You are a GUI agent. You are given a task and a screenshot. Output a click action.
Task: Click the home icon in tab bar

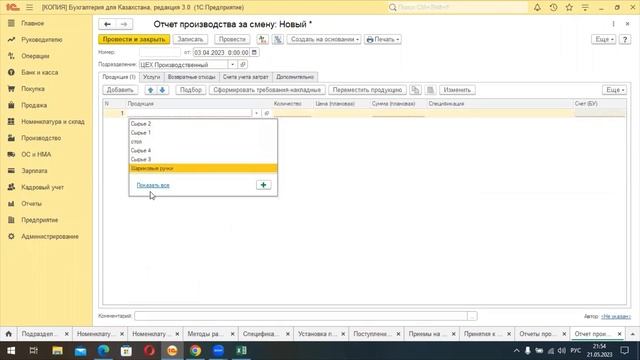point(9,334)
